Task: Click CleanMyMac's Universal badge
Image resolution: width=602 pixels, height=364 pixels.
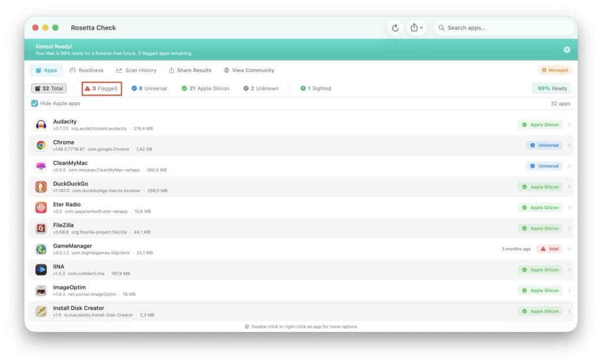Action: 544,166
